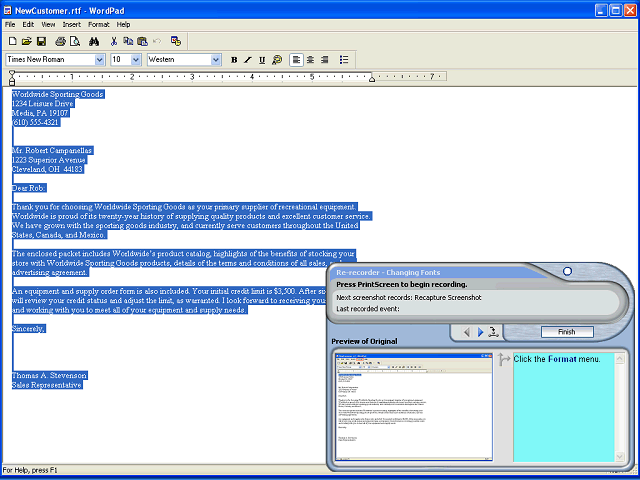Open the View menu
The height and width of the screenshot is (480, 640).
(48, 24)
